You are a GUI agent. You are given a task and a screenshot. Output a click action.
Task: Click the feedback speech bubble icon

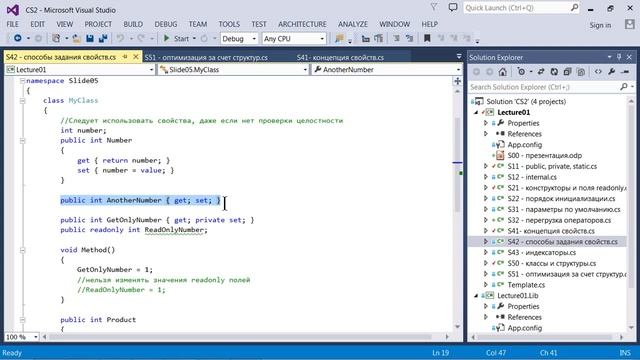pyautogui.click(x=453, y=7)
